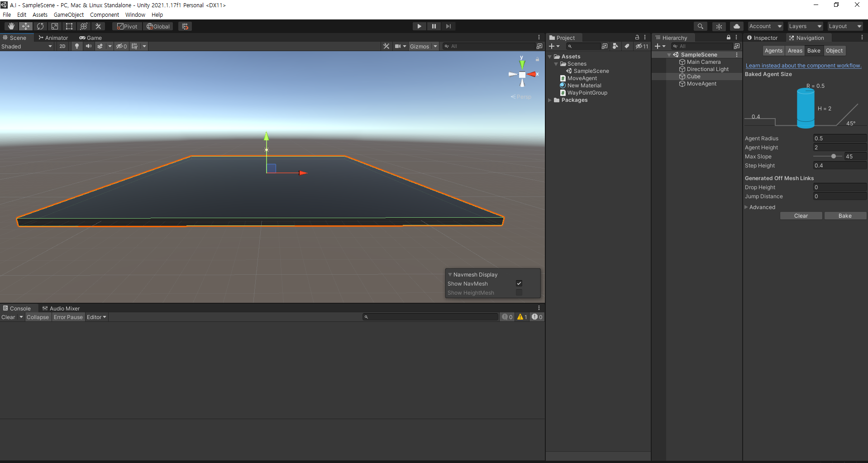Open the Shaded draw mode dropdown
Screen dimensions: 868x463
click(27, 46)
